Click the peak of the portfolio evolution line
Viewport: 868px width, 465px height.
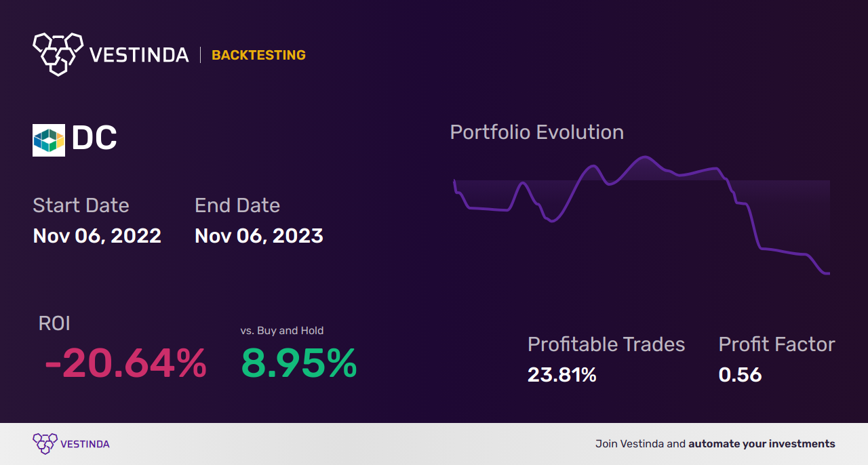click(x=644, y=158)
